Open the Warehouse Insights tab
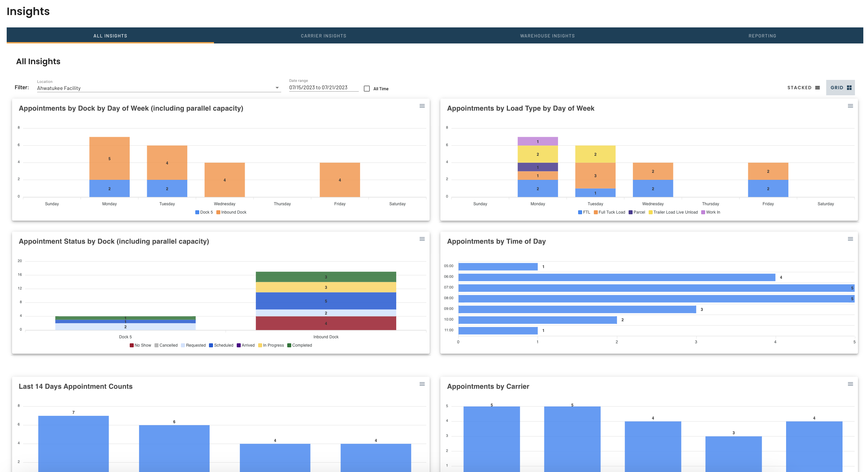Image resolution: width=868 pixels, height=472 pixels. tap(547, 36)
